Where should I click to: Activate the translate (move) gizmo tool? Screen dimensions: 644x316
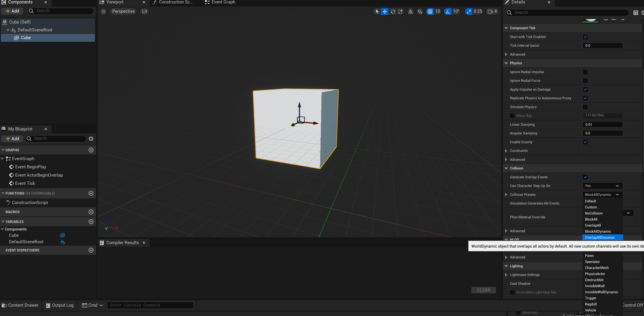pos(385,11)
